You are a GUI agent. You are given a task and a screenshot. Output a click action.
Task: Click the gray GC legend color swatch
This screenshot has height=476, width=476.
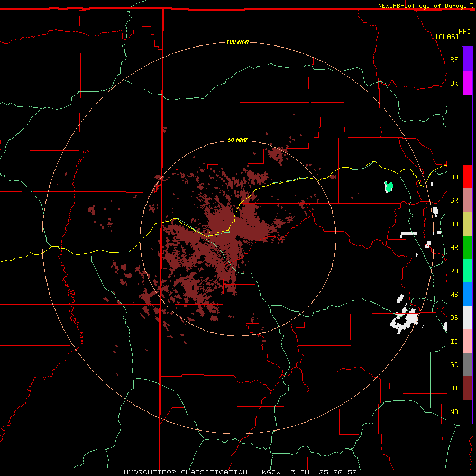(x=467, y=364)
